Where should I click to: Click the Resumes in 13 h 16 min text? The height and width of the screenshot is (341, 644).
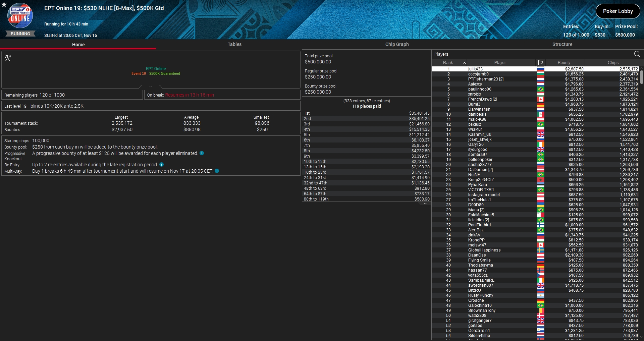pyautogui.click(x=190, y=95)
